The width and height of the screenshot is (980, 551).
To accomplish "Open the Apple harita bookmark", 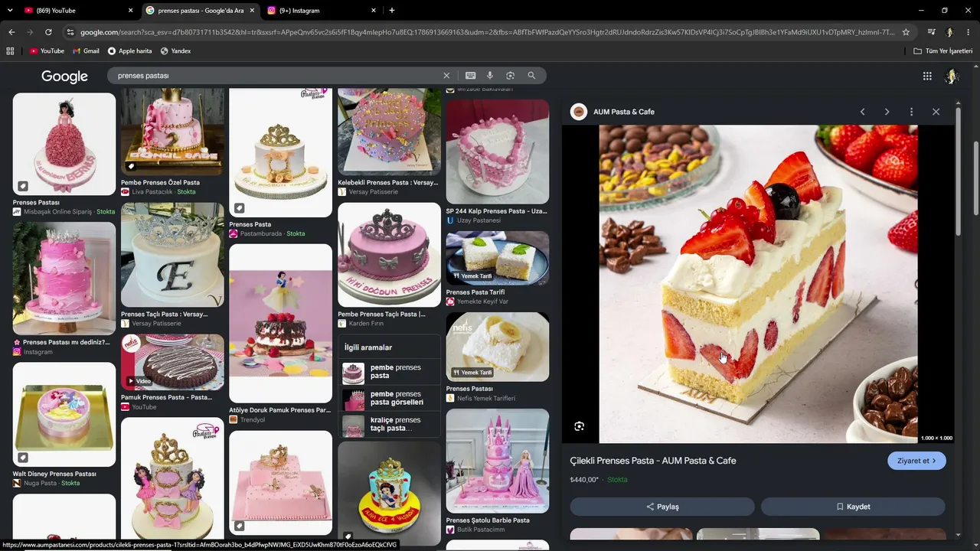I will coord(129,51).
